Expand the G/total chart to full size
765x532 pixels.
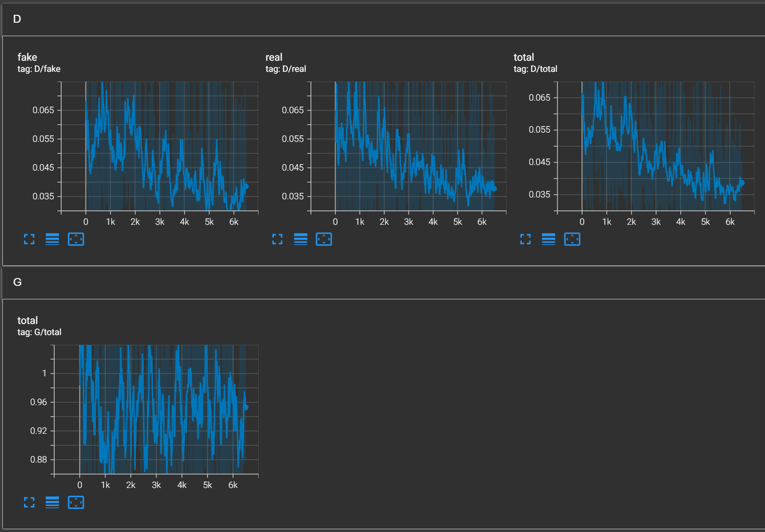(x=29, y=502)
